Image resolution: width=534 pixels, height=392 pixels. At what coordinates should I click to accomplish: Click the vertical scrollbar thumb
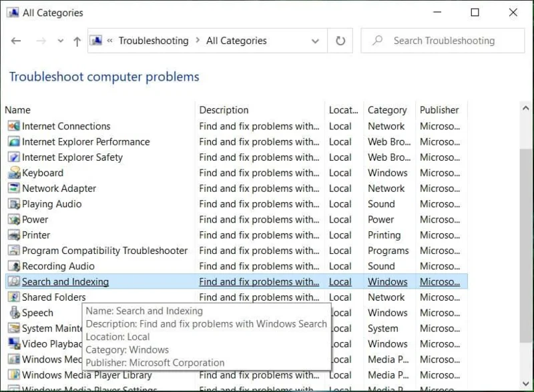(525, 245)
